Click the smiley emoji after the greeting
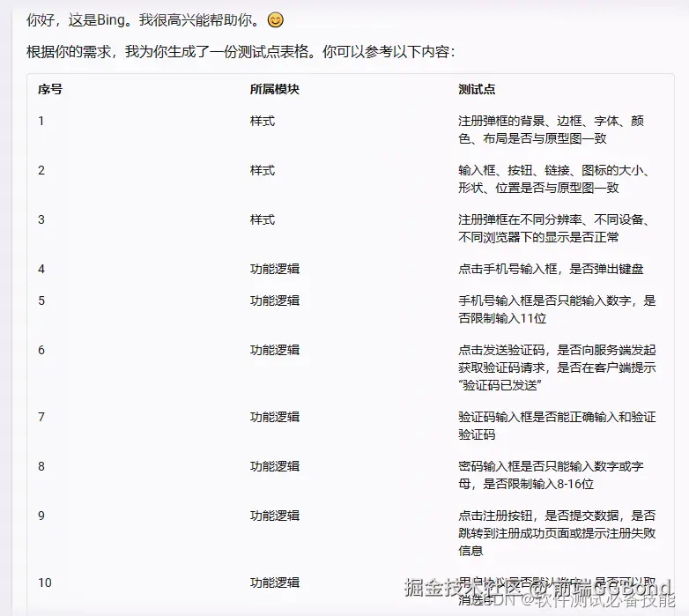Image resolution: width=689 pixels, height=616 pixels. (x=276, y=20)
